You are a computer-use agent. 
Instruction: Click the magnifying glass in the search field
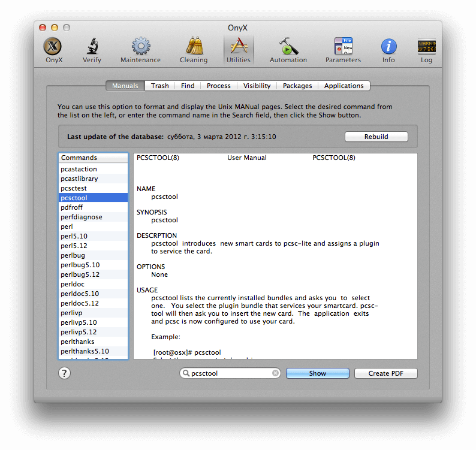[186, 373]
